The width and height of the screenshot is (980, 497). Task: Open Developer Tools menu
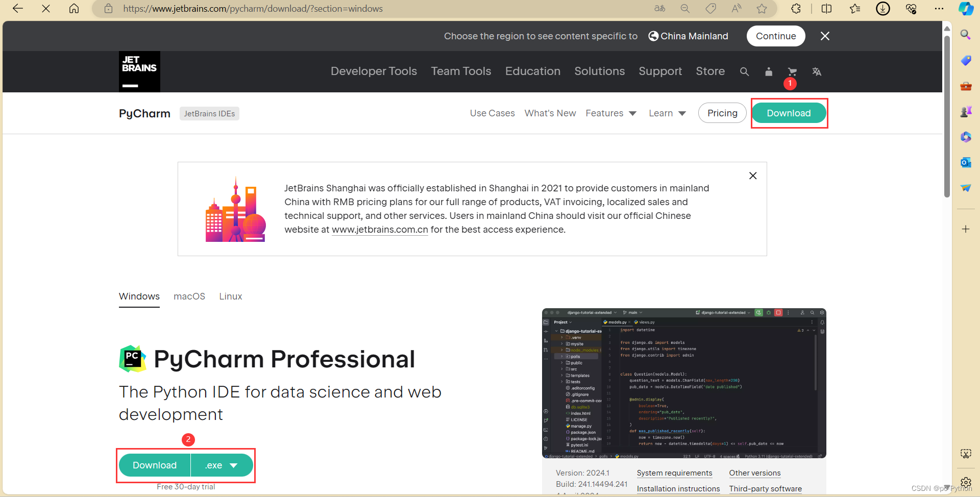(x=374, y=71)
